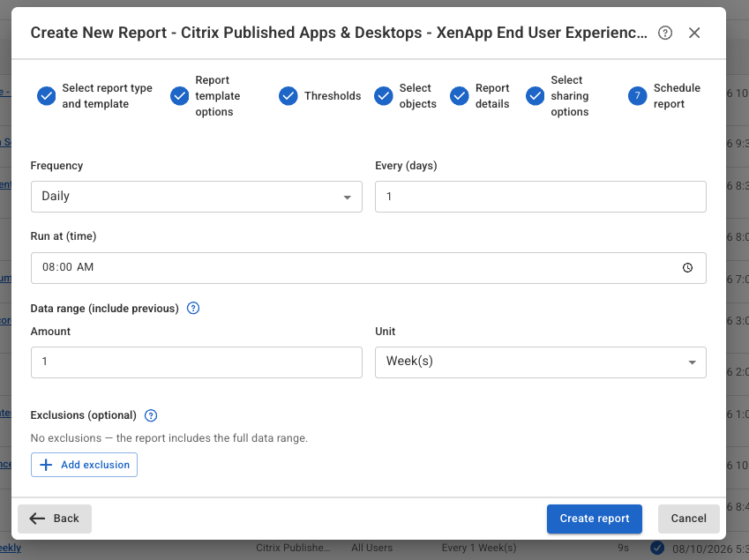Click the Frequency dropdown arrow
Screen dimensions: 749x560
tap(348, 198)
